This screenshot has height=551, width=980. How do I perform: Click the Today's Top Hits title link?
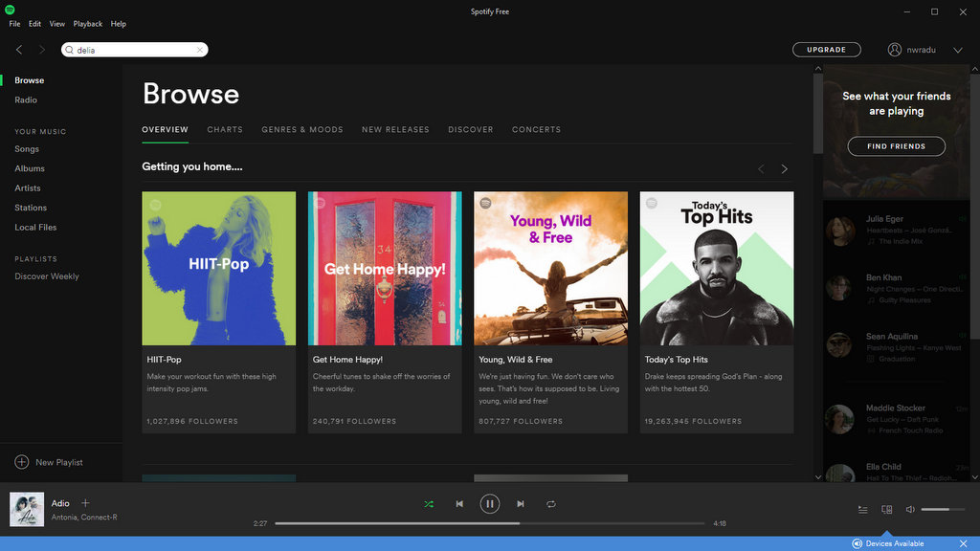tap(677, 360)
